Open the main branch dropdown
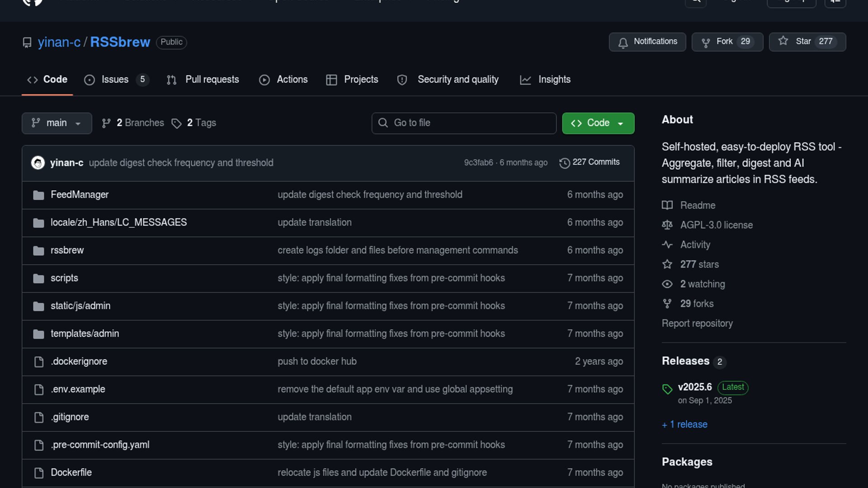This screenshot has width=868, height=488. click(x=57, y=123)
